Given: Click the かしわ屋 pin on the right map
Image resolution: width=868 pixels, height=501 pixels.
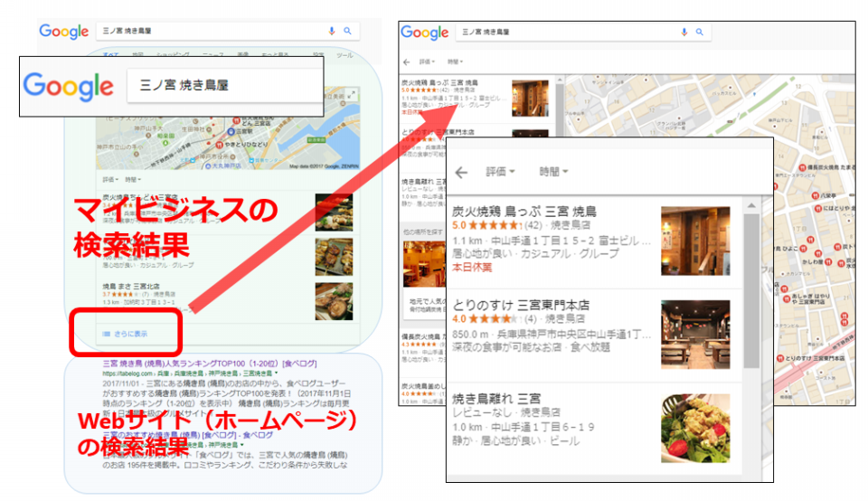Looking at the screenshot, I should (829, 262).
